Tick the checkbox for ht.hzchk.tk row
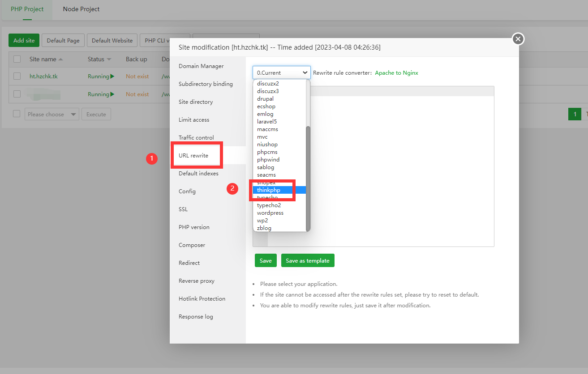 pos(17,76)
